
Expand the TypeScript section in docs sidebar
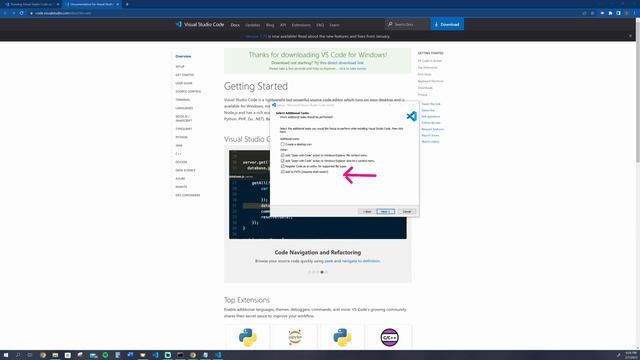[x=184, y=129]
